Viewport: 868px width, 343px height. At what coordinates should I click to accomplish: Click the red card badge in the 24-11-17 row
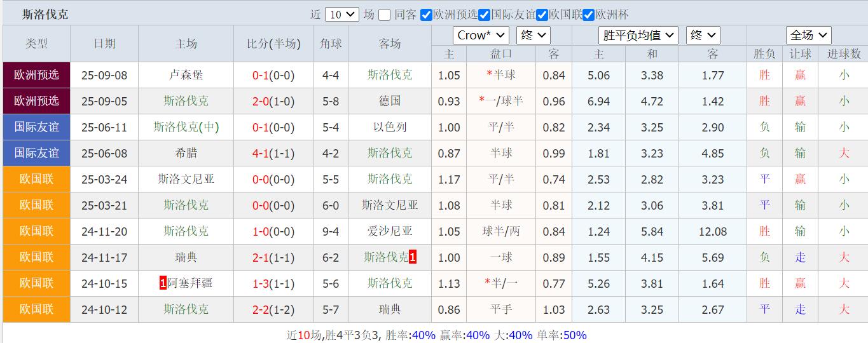[413, 257]
